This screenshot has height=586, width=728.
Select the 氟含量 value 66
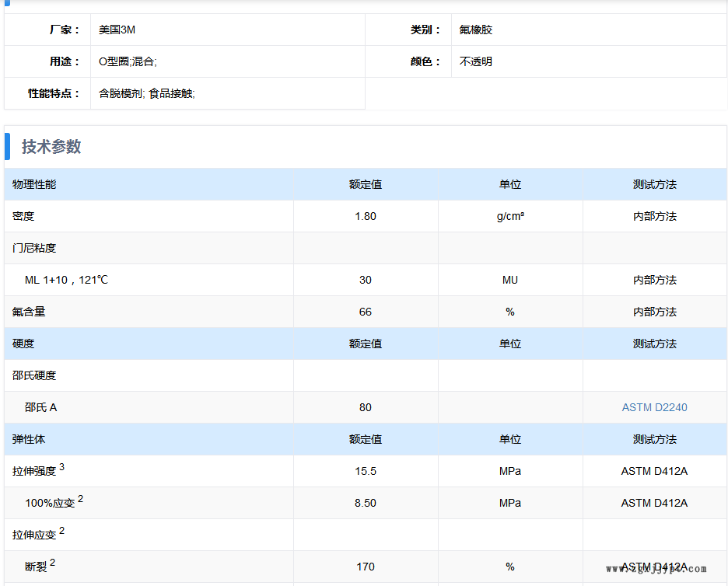tap(365, 312)
